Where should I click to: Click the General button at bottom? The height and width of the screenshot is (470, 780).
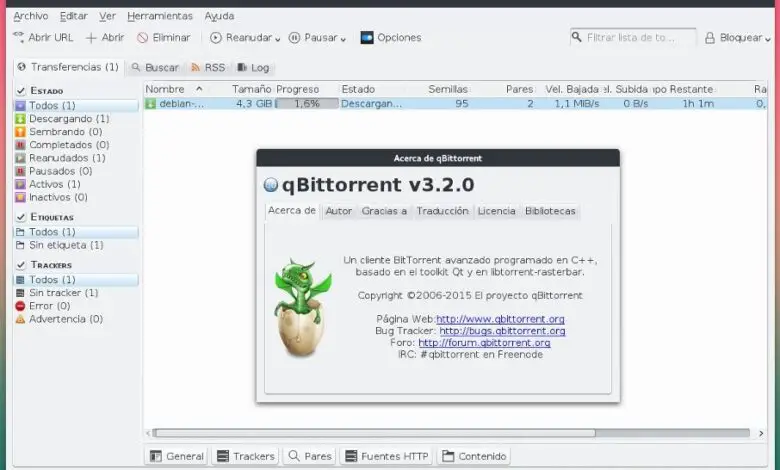(x=177, y=456)
